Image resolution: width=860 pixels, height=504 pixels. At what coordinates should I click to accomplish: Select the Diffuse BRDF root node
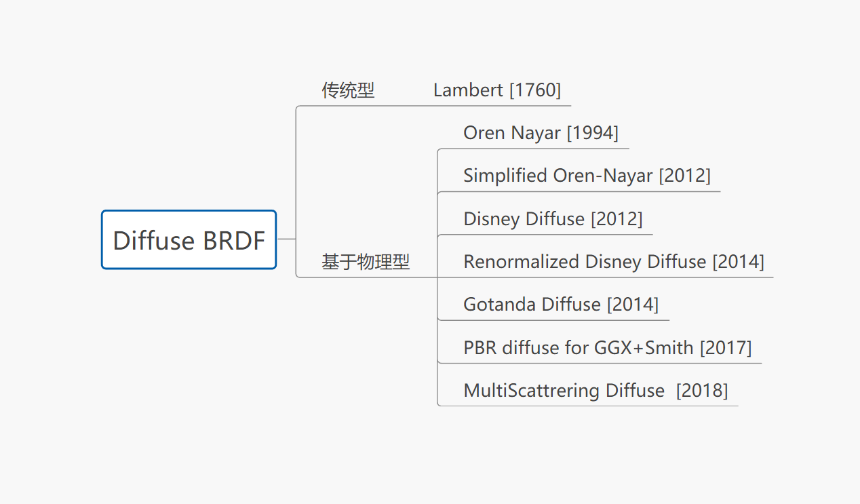click(x=189, y=240)
